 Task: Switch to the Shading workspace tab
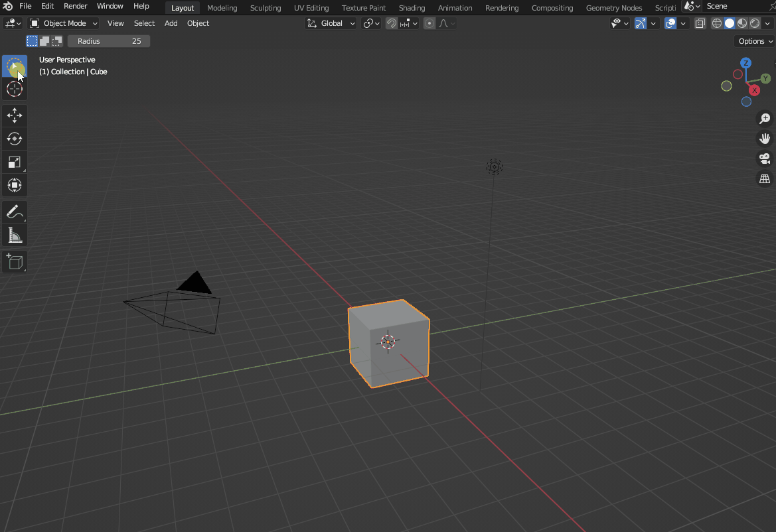[412, 8]
